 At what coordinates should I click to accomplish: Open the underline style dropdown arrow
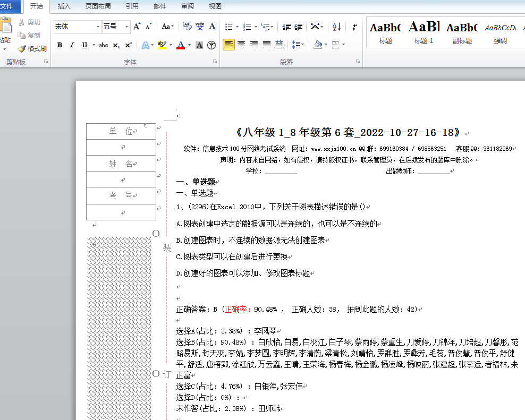94,45
